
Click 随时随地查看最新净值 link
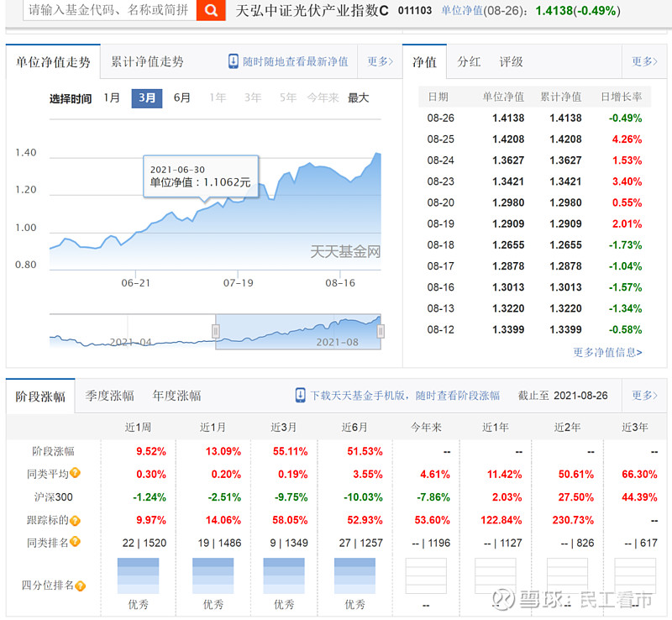[296, 61]
